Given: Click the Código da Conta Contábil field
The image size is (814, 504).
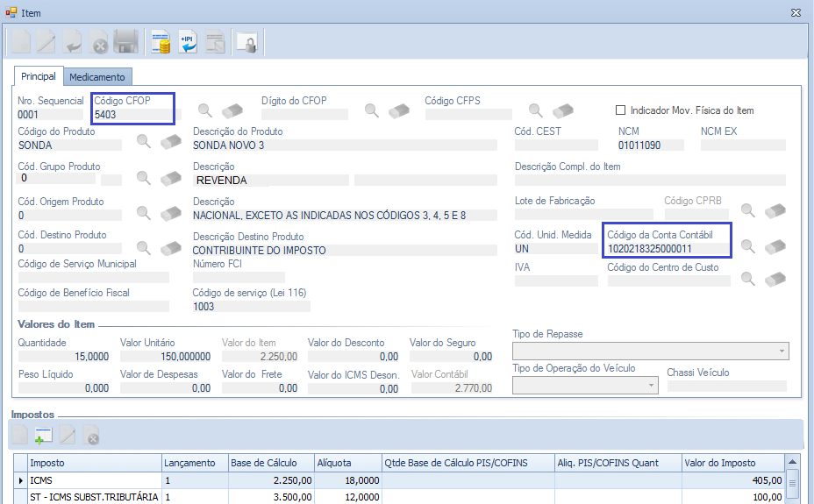Looking at the screenshot, I should pos(668,249).
